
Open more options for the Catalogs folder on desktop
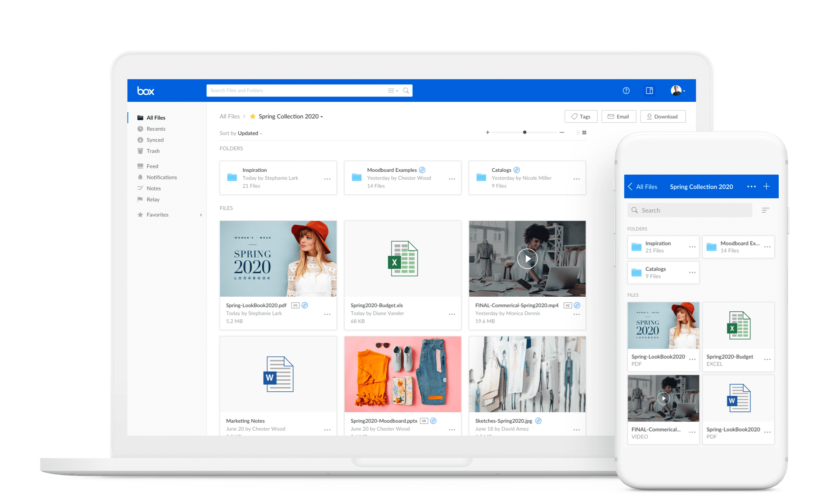pos(576,179)
